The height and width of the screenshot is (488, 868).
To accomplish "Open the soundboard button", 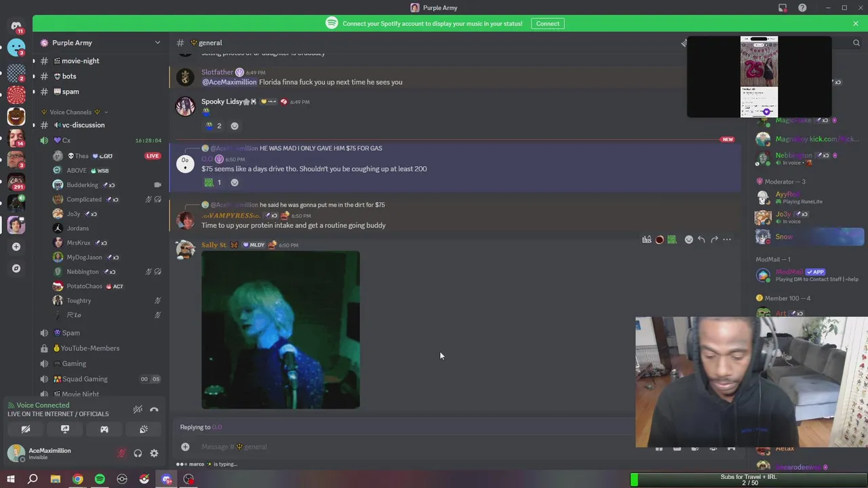I will click(144, 429).
